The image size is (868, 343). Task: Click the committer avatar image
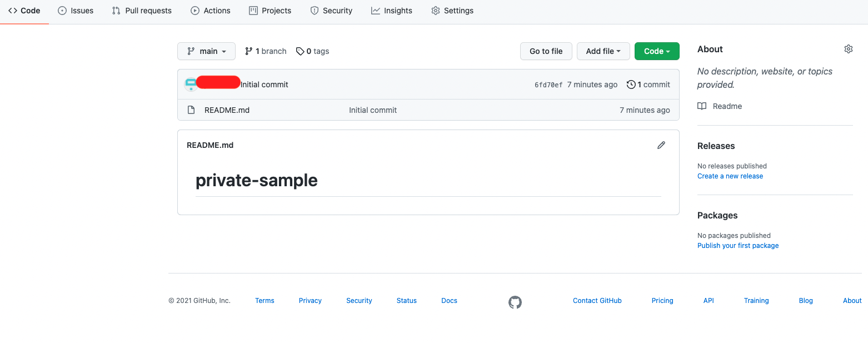[x=191, y=84]
